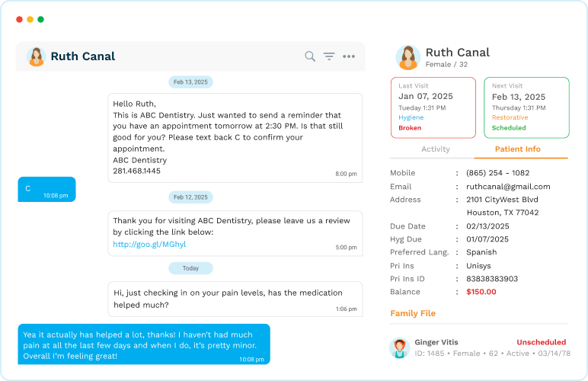This screenshot has height=381, width=588.
Task: Open the three-dot more options menu
Action: click(x=349, y=56)
